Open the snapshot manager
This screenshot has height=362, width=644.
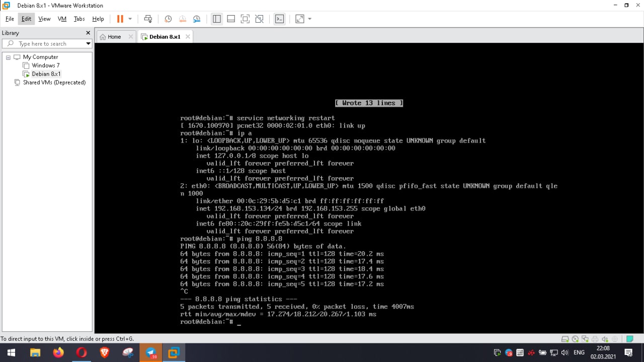click(x=197, y=19)
